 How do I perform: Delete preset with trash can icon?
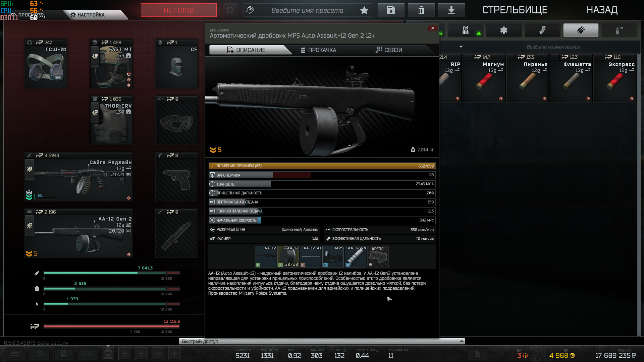click(x=421, y=10)
